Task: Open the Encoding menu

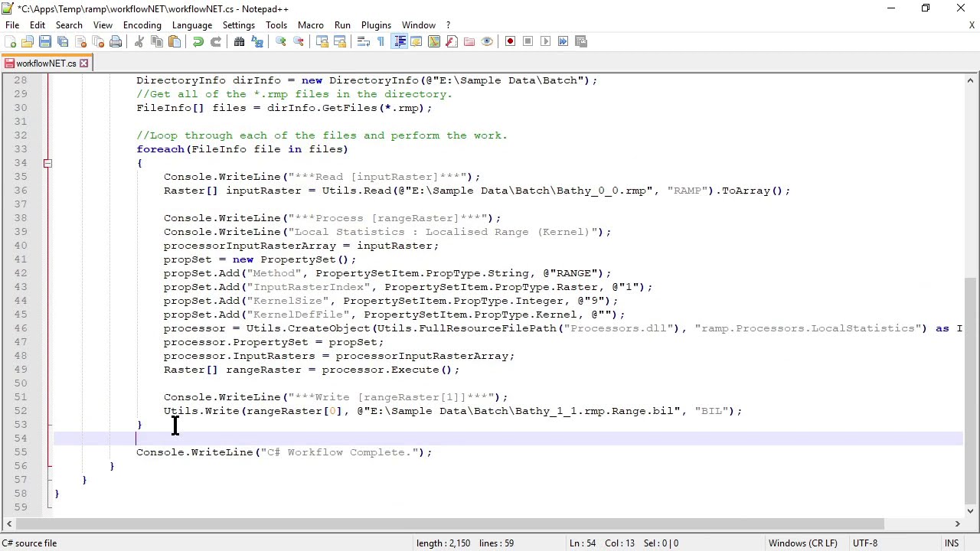Action: click(142, 25)
